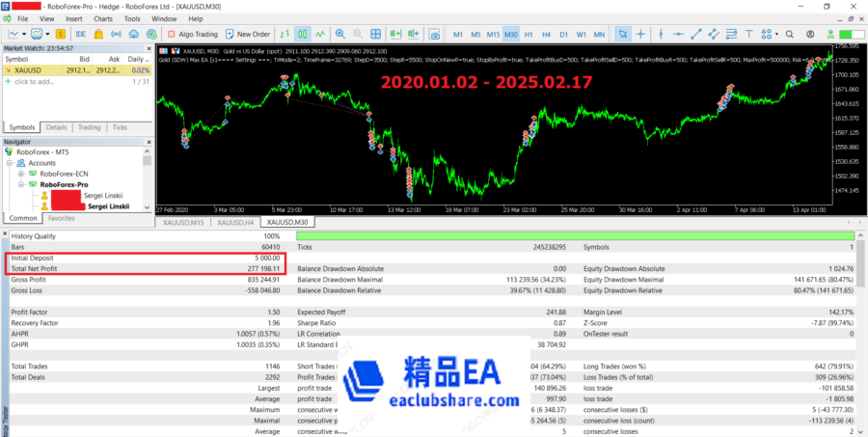Select the equidistant channel tool
The image size is (868, 437).
pyautogui.click(x=714, y=35)
